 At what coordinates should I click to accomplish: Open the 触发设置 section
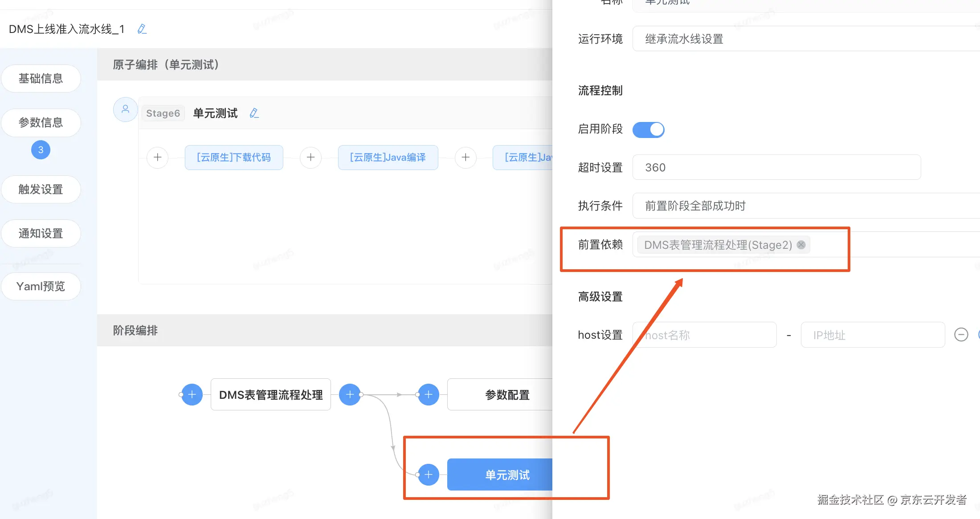click(41, 189)
